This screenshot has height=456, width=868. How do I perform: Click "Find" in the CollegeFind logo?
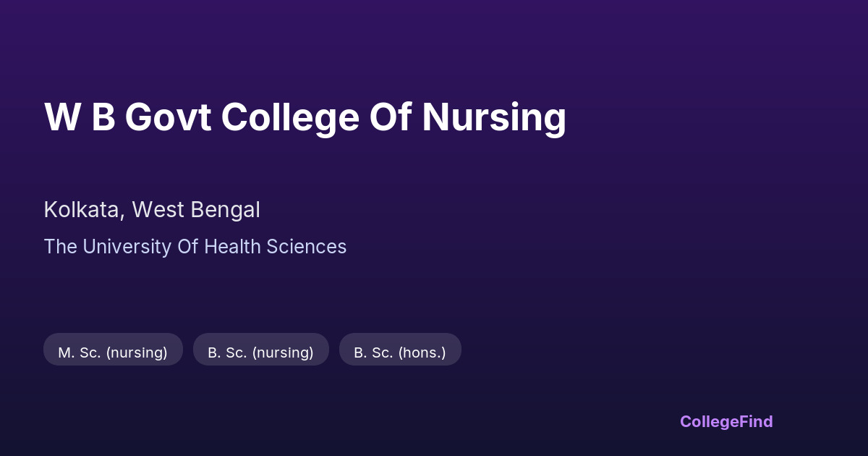click(x=757, y=421)
